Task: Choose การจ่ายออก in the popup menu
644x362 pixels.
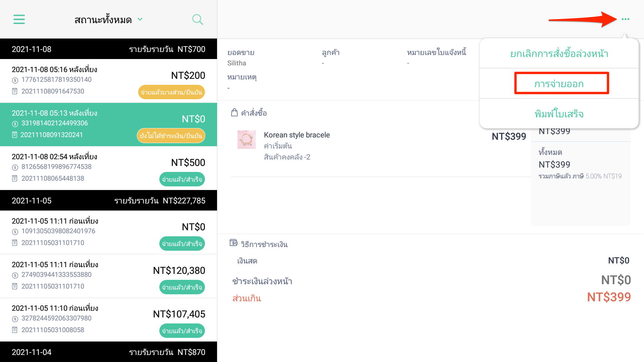Action: [x=559, y=84]
